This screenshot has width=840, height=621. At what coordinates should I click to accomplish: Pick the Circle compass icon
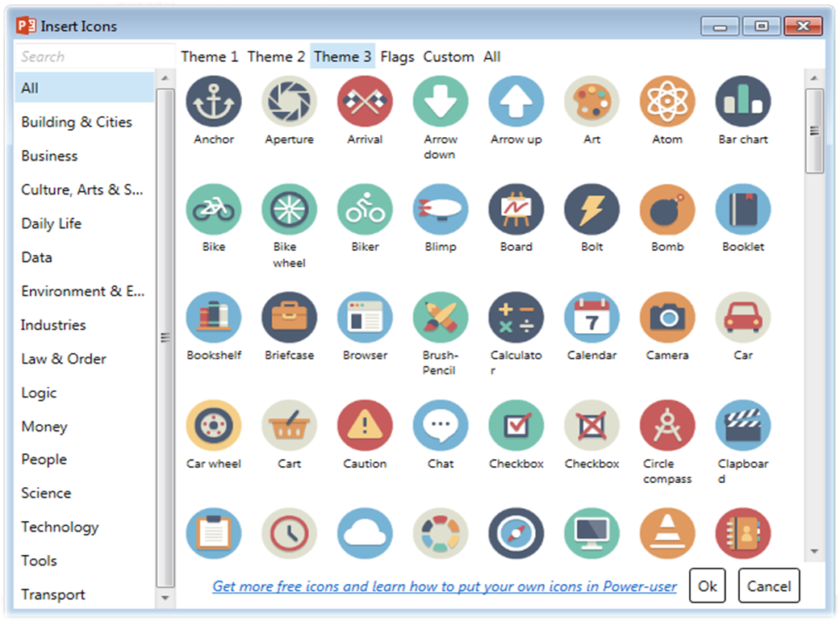click(667, 426)
